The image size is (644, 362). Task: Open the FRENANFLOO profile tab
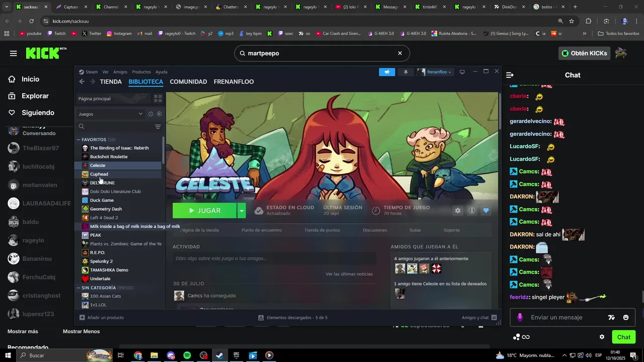tap(233, 81)
